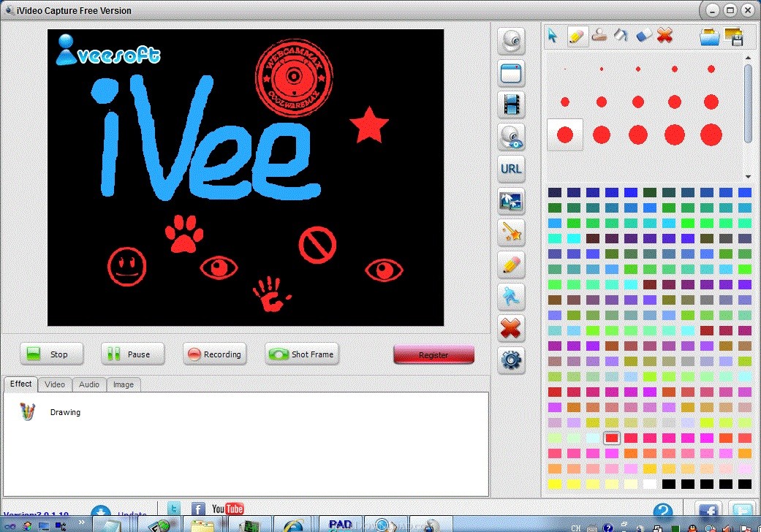Open a drawing file with folder icon

(x=710, y=37)
